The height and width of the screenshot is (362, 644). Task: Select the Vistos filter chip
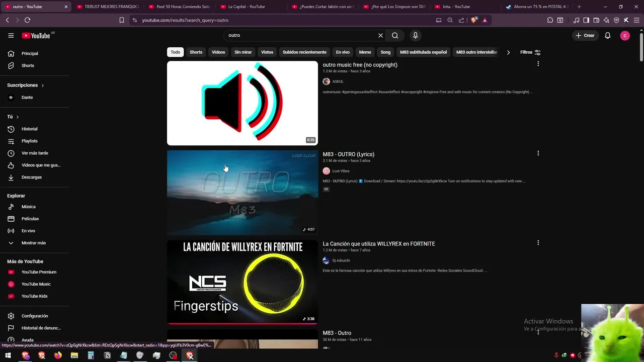267,52
